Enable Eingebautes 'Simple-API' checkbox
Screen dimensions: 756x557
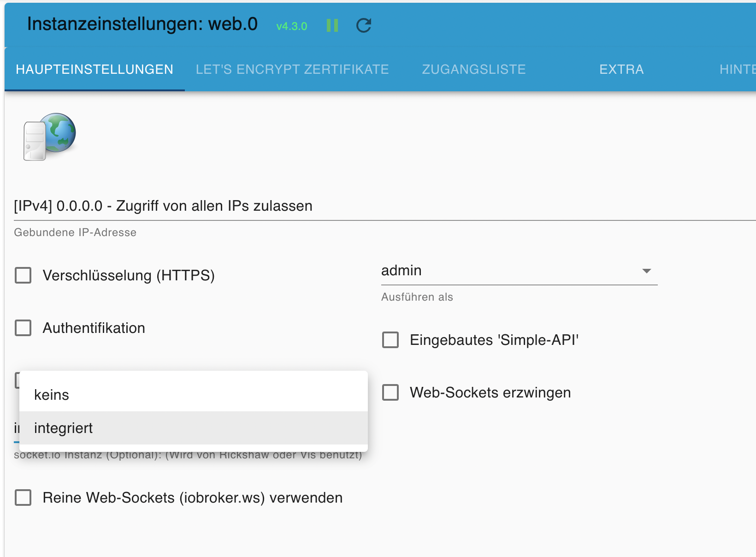(x=390, y=340)
